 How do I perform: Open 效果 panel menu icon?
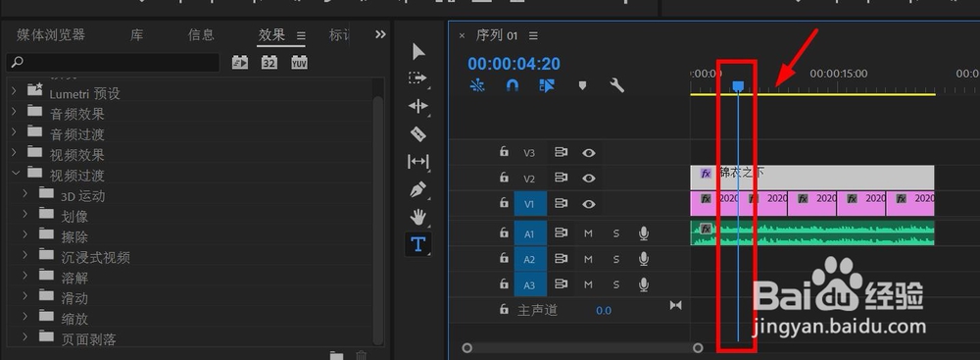coord(301,35)
